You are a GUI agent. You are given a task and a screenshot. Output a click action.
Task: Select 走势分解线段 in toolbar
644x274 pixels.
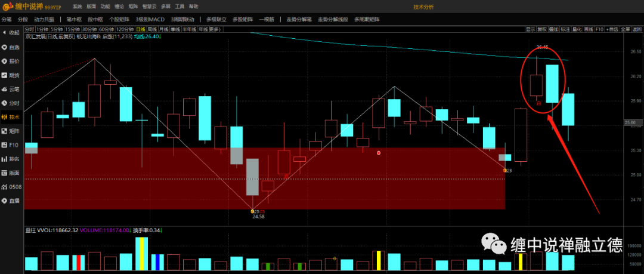pos(333,19)
